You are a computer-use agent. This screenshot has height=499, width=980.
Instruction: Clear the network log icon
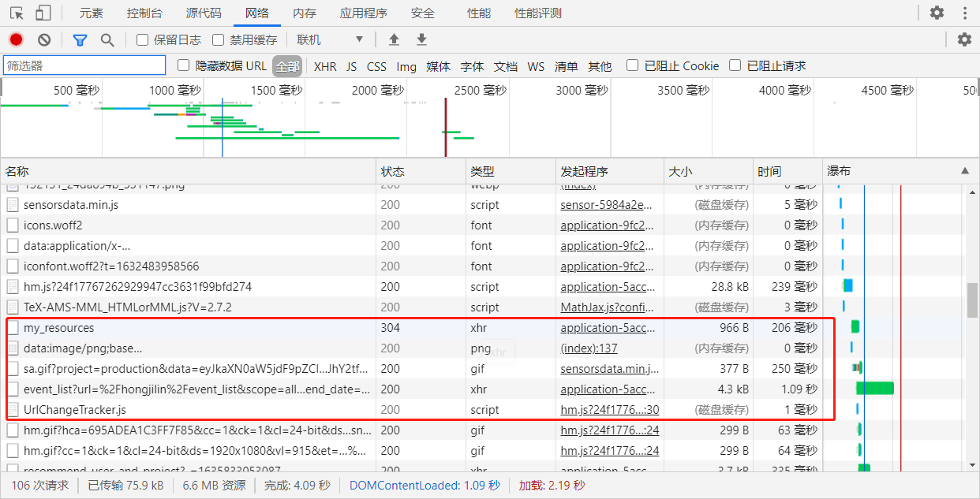(x=44, y=39)
